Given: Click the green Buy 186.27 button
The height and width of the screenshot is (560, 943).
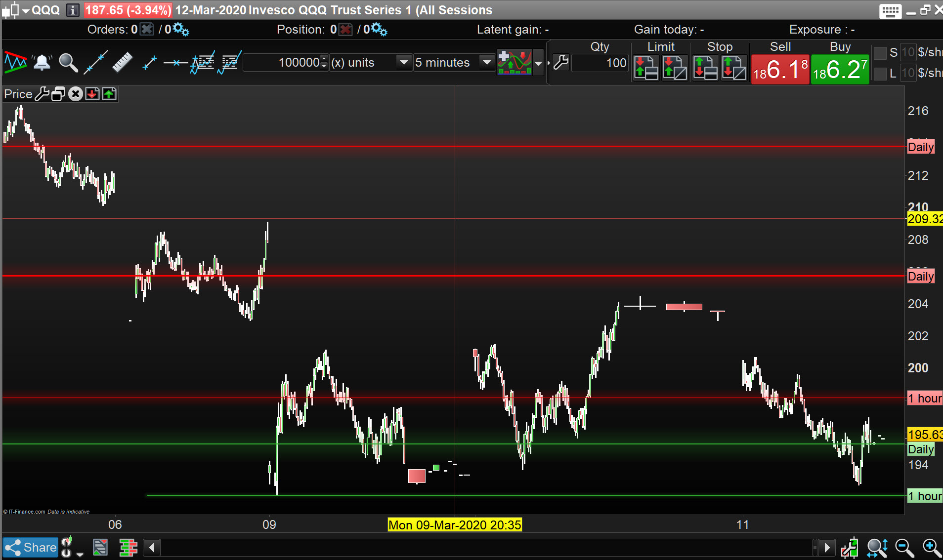Looking at the screenshot, I should [x=840, y=69].
